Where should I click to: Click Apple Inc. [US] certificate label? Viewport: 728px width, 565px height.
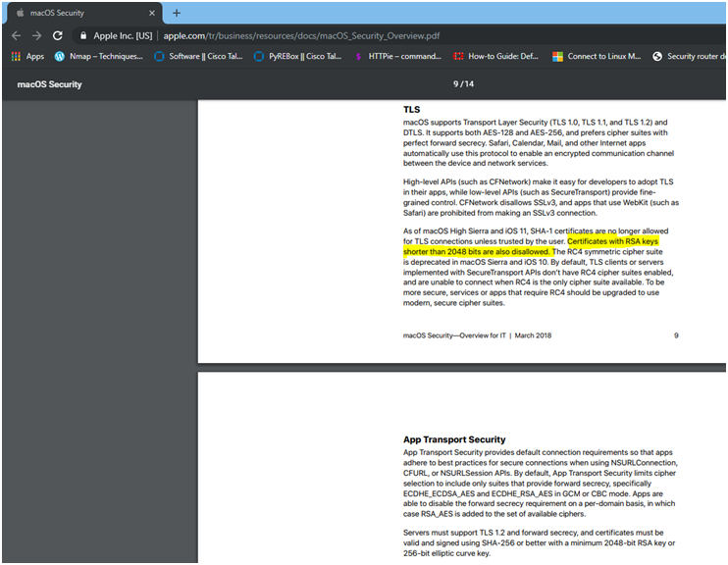pos(123,35)
